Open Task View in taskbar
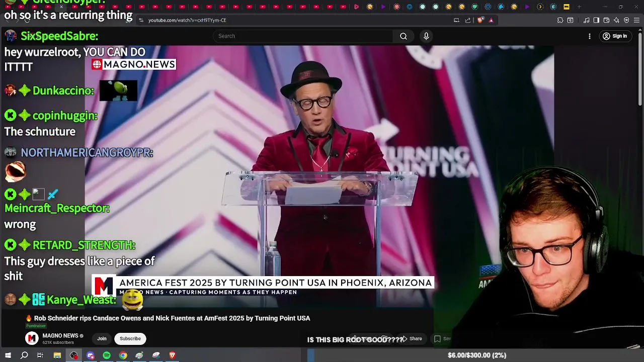 point(40,355)
